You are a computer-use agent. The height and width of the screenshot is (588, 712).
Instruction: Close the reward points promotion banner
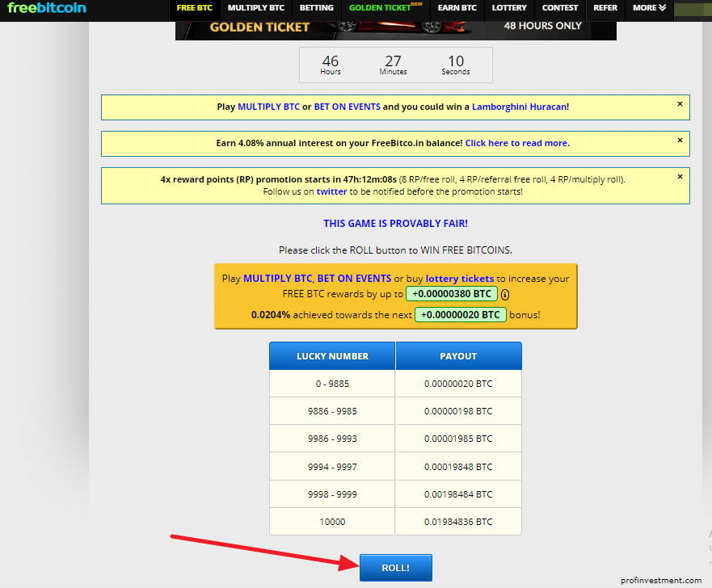(680, 177)
